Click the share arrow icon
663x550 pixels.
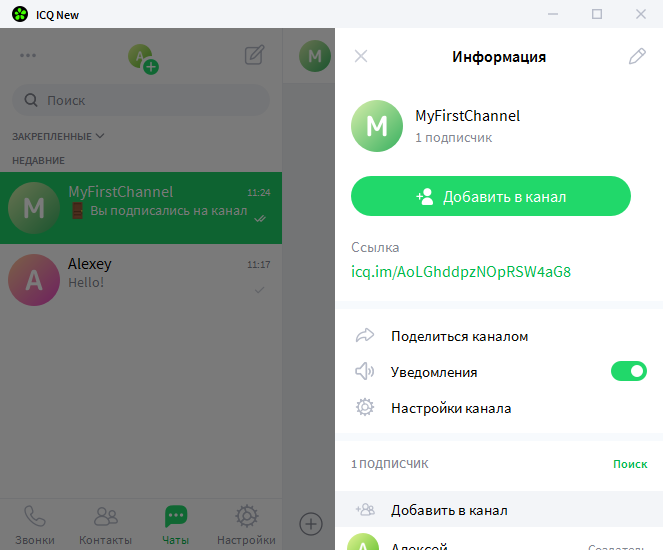pyautogui.click(x=365, y=336)
